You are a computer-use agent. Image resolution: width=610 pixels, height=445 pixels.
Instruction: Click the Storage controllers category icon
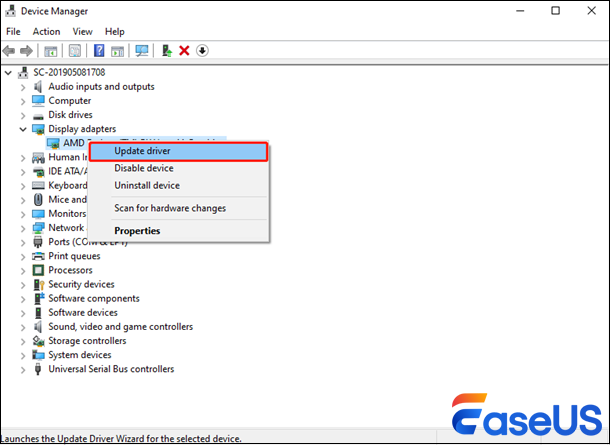(38, 341)
